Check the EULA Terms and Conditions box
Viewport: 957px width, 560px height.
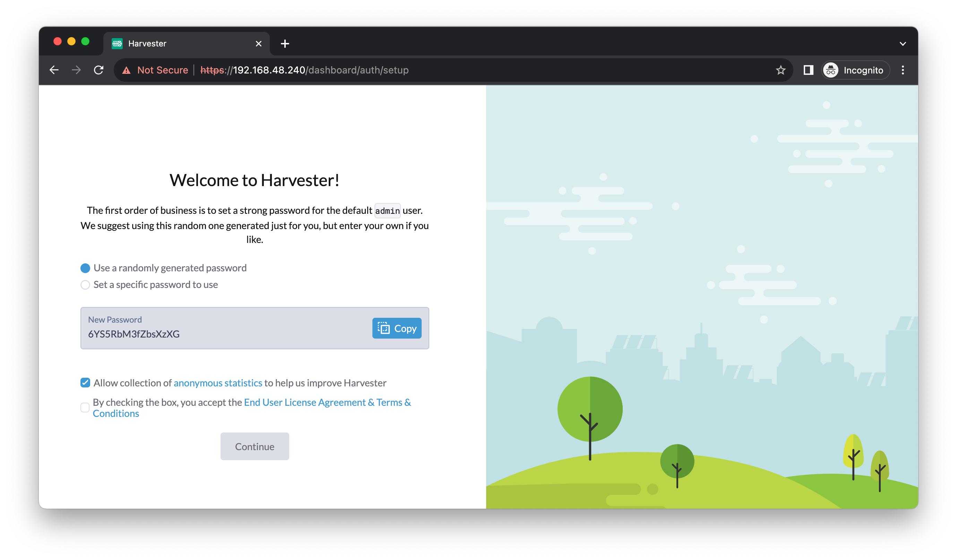click(85, 407)
